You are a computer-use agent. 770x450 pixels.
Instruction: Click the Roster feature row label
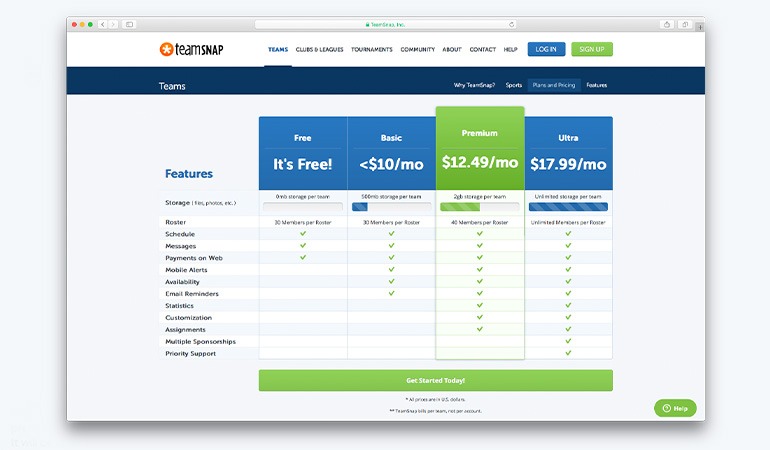[175, 222]
